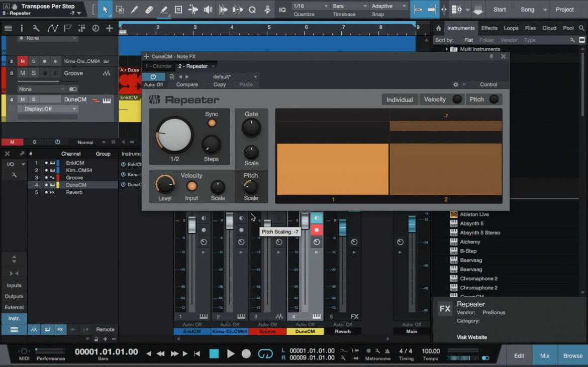Open the gear menu in the Repeater window
The height and width of the screenshot is (367, 588).
[456, 85]
